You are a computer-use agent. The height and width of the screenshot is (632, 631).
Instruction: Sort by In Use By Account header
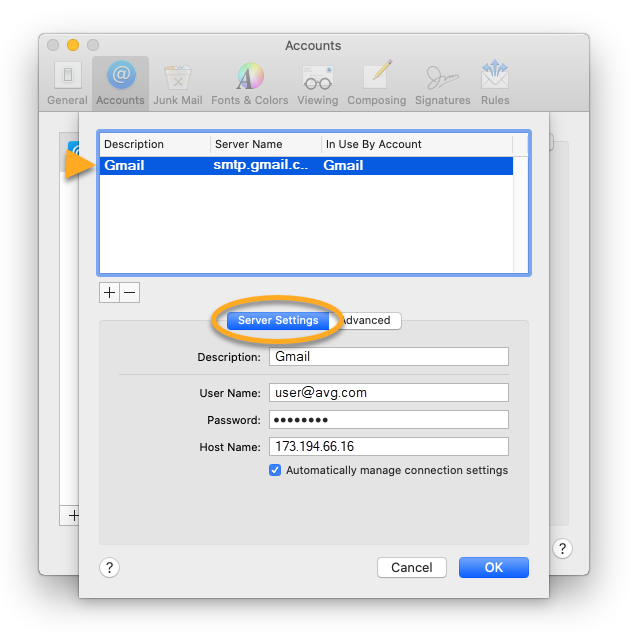pos(417,144)
